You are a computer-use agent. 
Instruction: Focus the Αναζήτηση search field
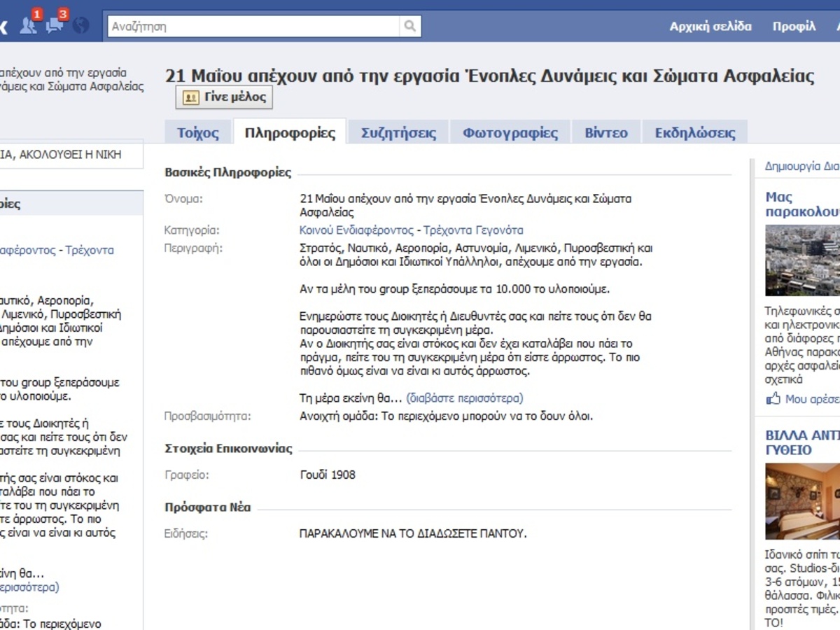click(253, 27)
